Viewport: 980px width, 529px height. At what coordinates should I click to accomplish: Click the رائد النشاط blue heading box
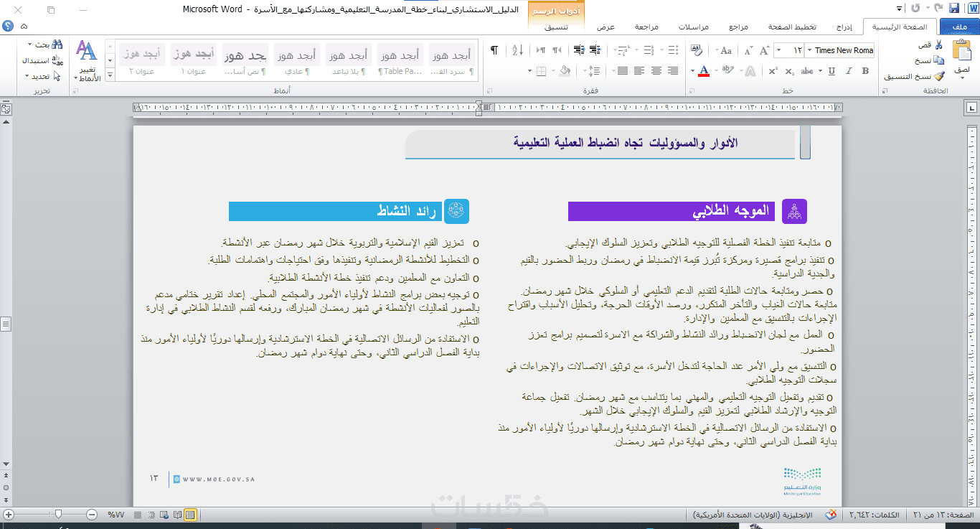[x=335, y=211]
